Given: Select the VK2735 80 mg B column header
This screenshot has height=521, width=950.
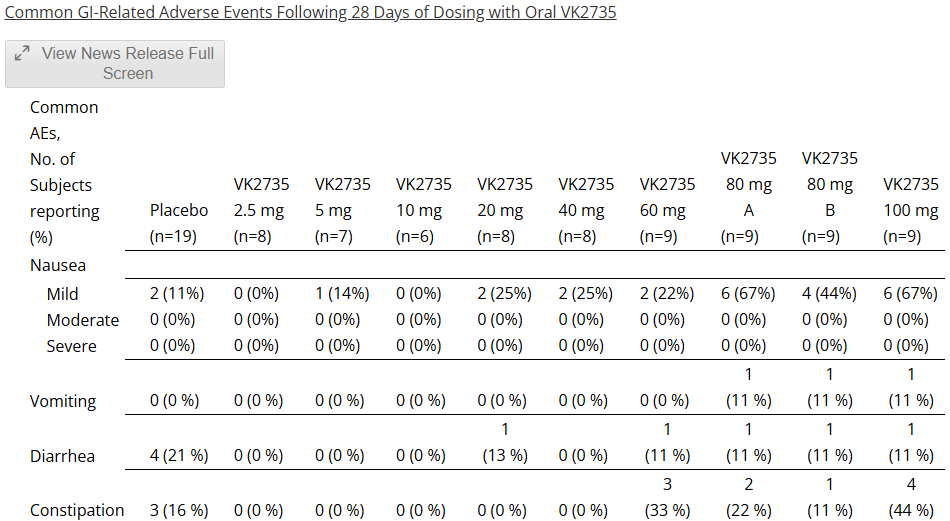Looking at the screenshot, I should 829,197.
